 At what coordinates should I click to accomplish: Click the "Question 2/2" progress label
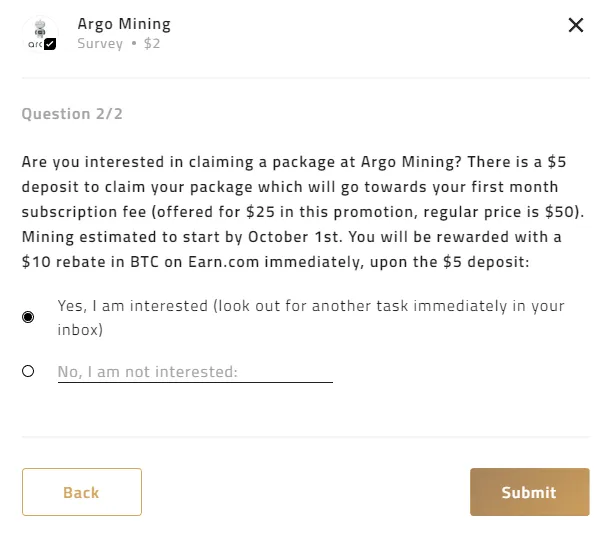pos(72,114)
